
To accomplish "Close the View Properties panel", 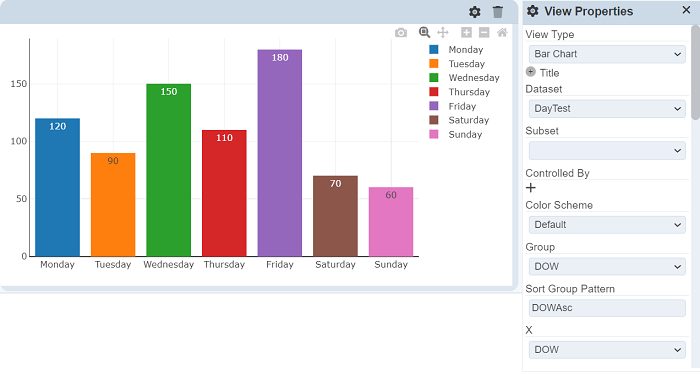I will point(687,10).
